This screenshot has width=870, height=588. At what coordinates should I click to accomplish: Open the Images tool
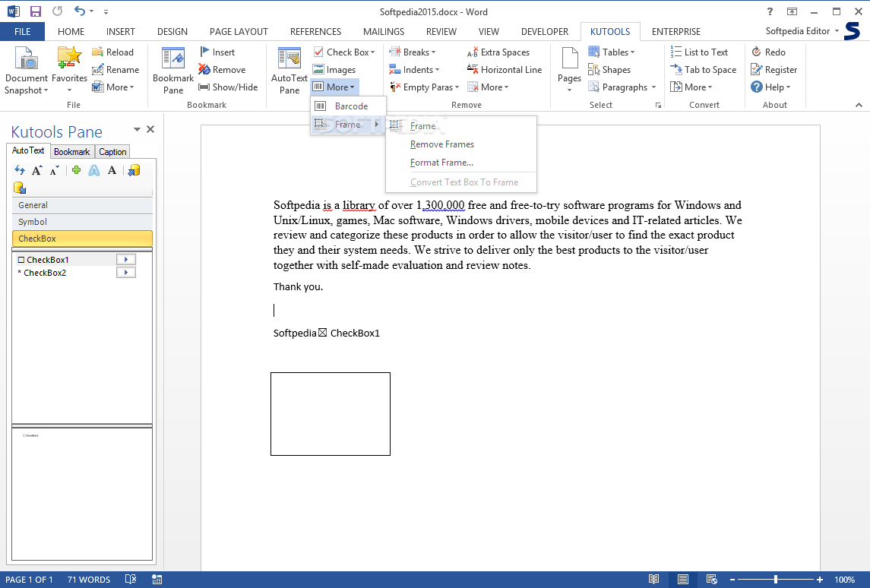[x=334, y=70]
